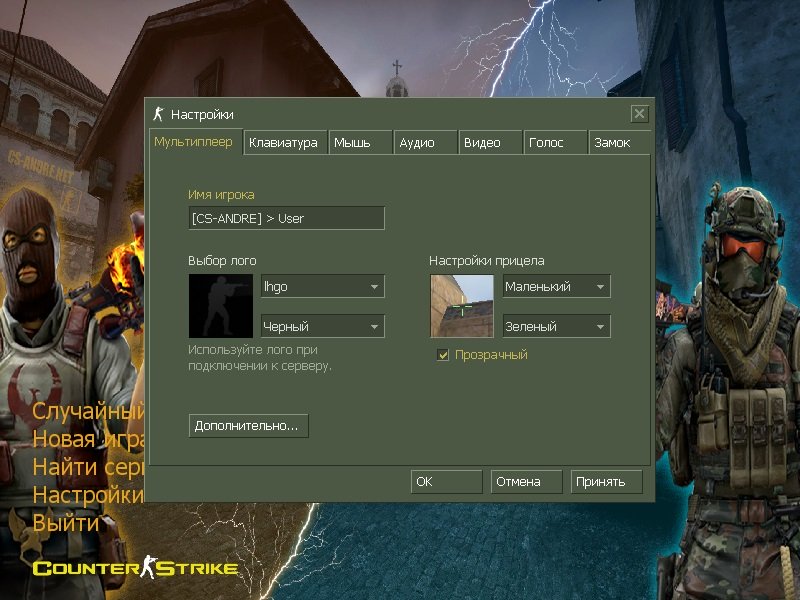The height and width of the screenshot is (600, 800).
Task: Click the crosshair preview thumbnail
Action: (462, 306)
